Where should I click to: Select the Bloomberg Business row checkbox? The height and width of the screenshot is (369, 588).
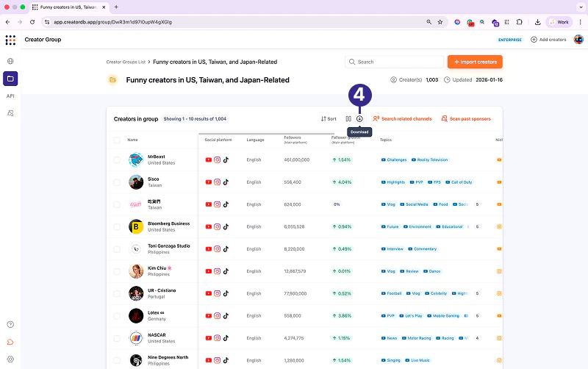[117, 227]
